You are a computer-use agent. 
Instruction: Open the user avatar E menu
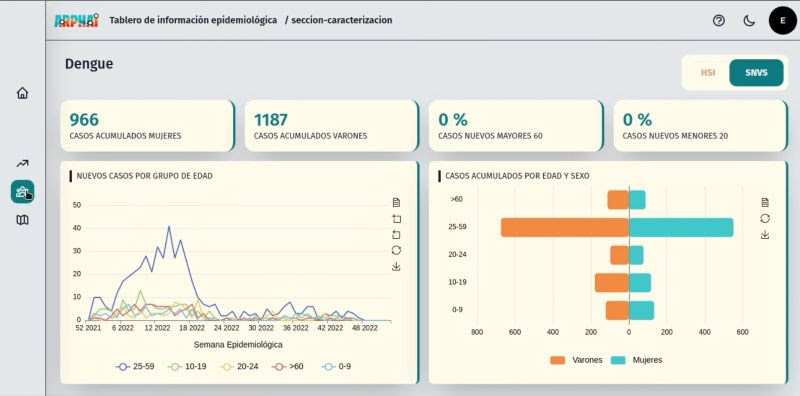tap(783, 20)
